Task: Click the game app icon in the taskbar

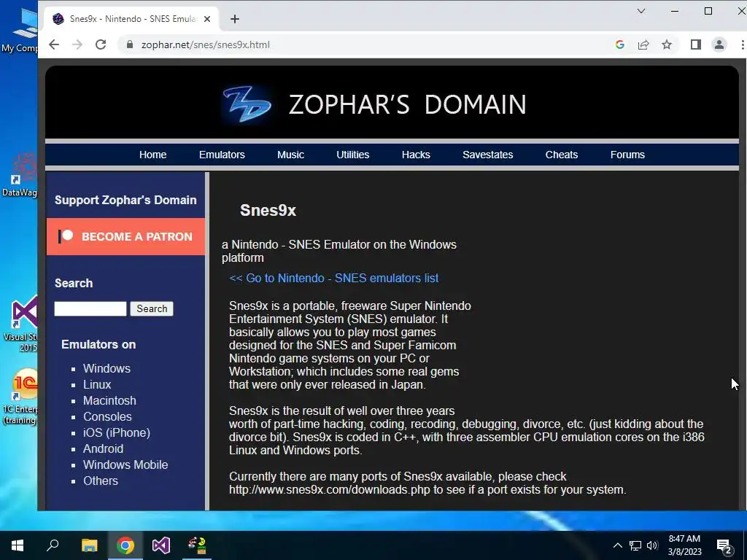Action: pos(197,545)
